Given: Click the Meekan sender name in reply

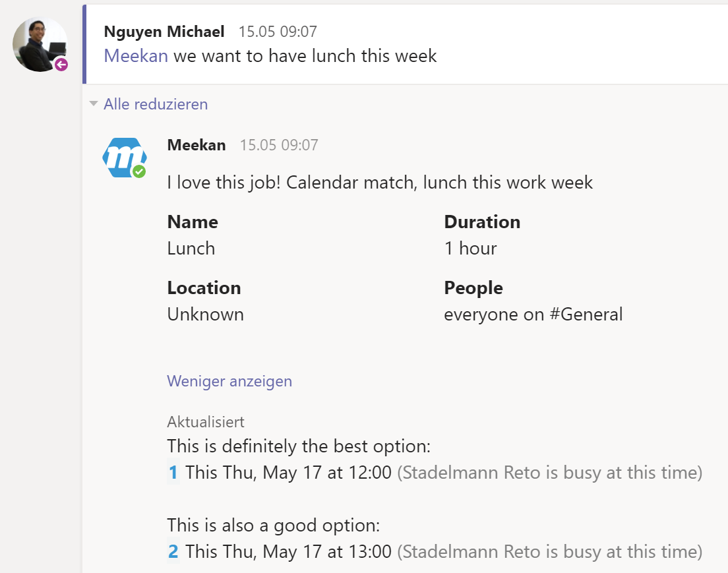Looking at the screenshot, I should click(x=197, y=145).
